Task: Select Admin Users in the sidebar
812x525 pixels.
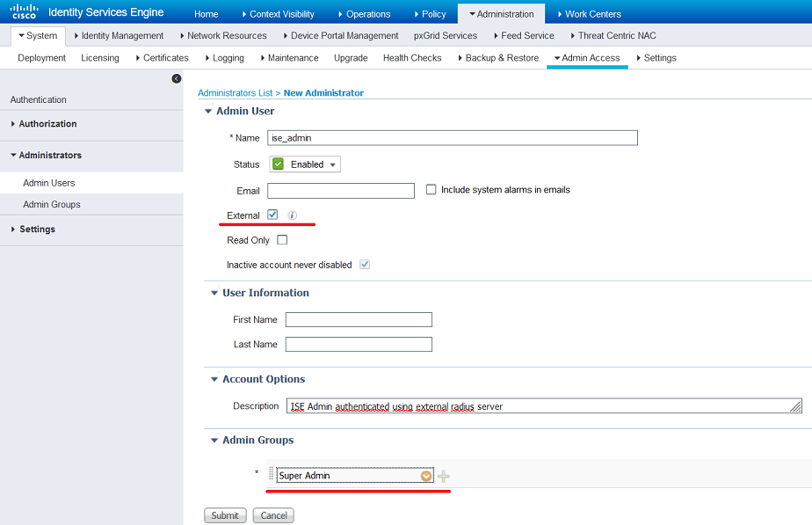Action: (x=48, y=183)
